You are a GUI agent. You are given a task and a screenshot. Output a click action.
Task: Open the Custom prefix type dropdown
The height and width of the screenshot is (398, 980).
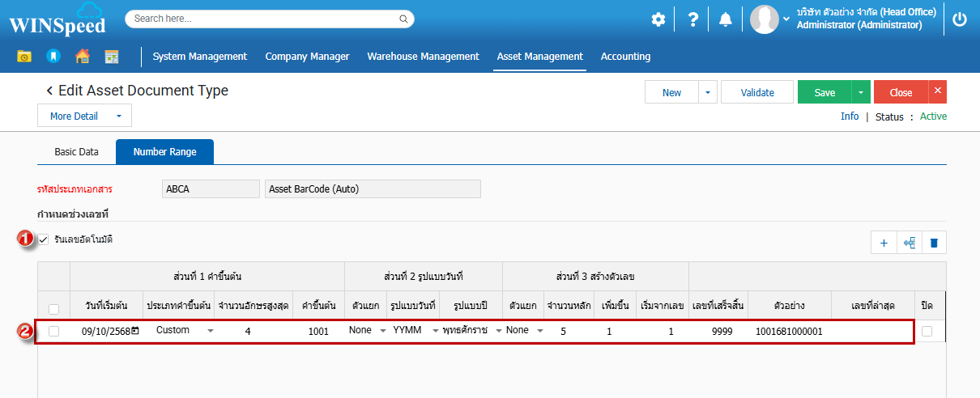tap(184, 331)
